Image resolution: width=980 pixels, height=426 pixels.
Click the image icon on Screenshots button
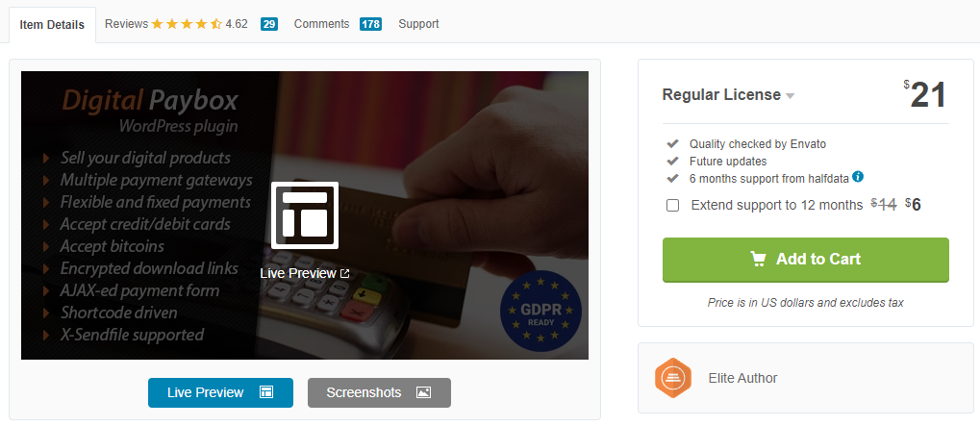[x=424, y=393]
